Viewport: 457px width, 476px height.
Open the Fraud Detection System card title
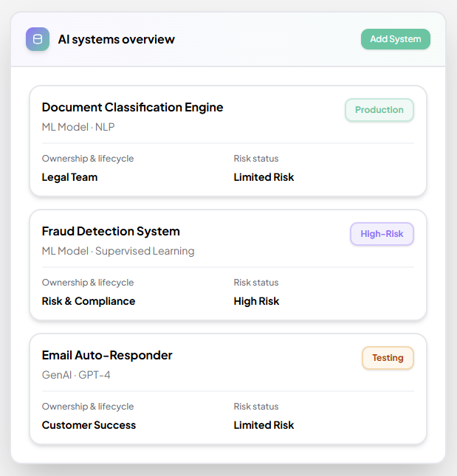[111, 231]
